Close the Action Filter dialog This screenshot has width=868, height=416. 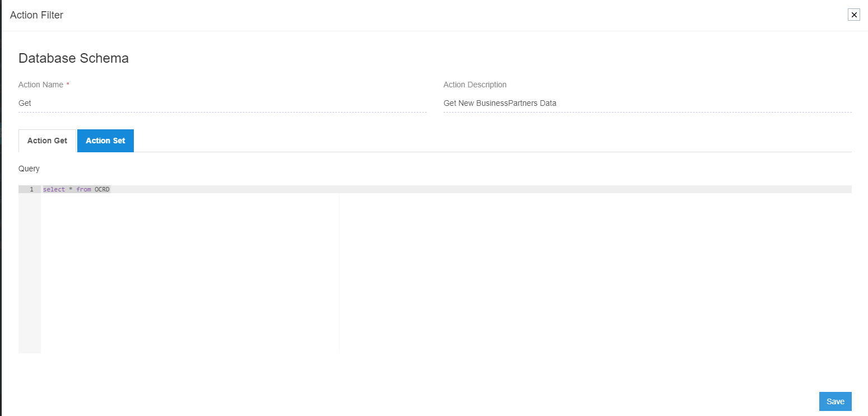(854, 15)
